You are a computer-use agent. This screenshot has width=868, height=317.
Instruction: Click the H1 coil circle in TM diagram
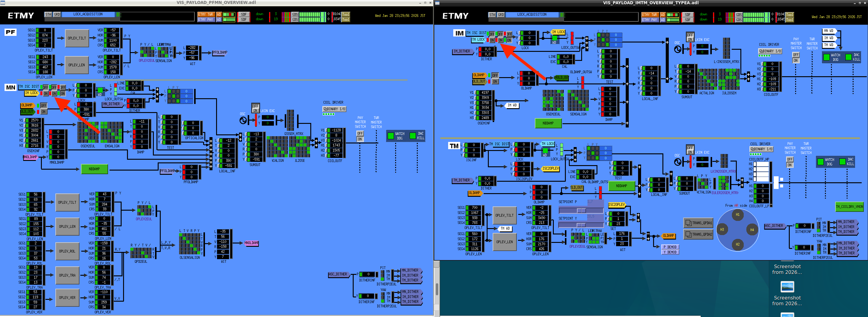click(x=737, y=215)
